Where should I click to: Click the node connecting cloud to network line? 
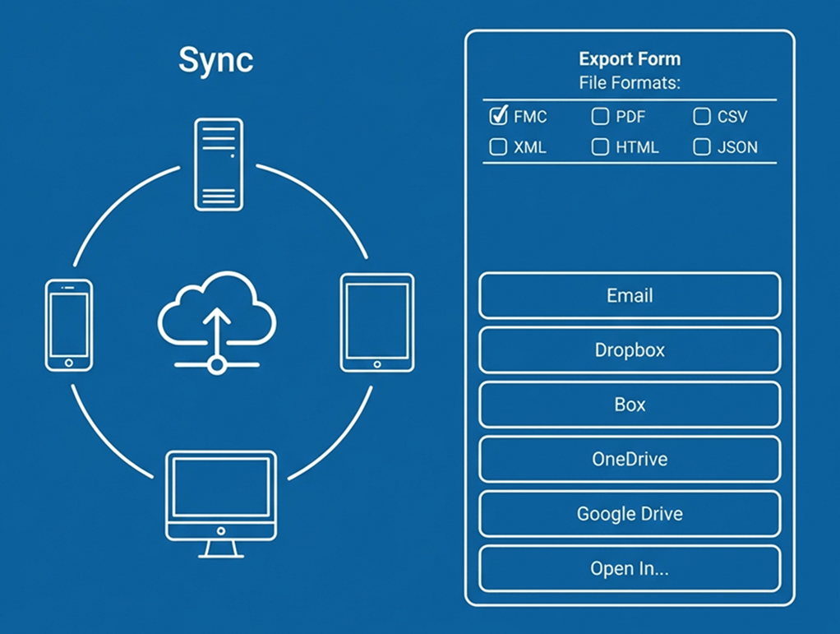pyautogui.click(x=218, y=364)
